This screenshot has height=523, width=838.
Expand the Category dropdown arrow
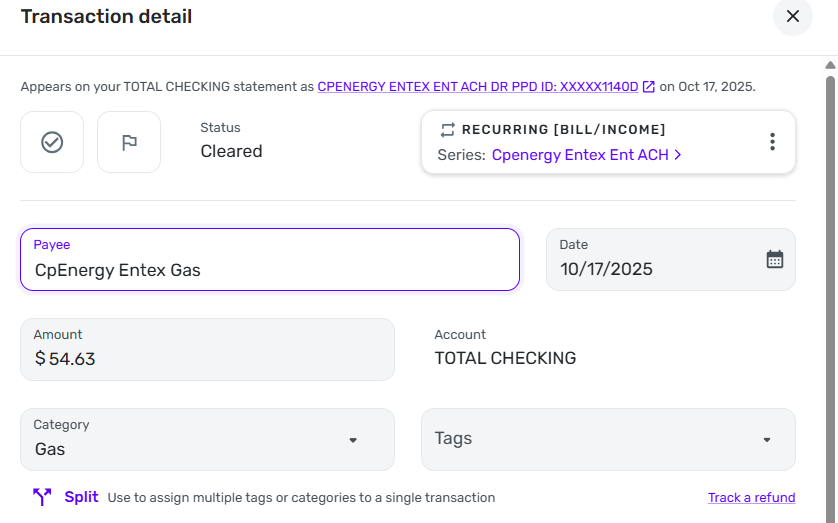pyautogui.click(x=353, y=440)
